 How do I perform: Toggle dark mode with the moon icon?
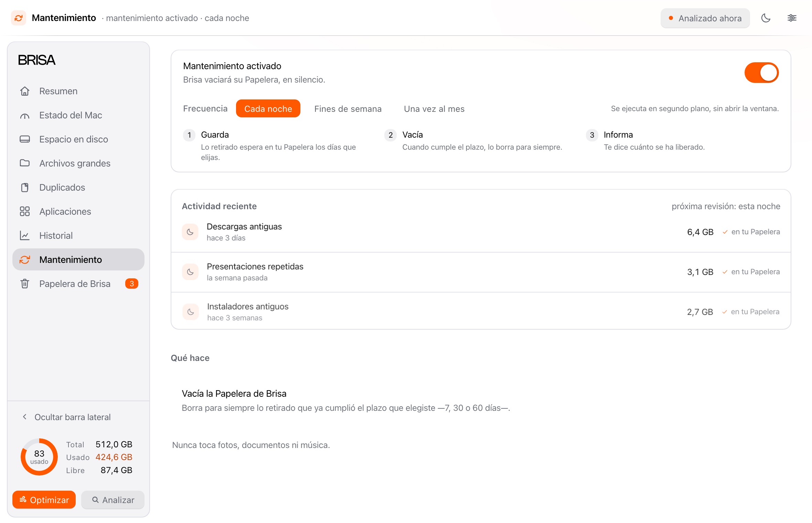766,18
